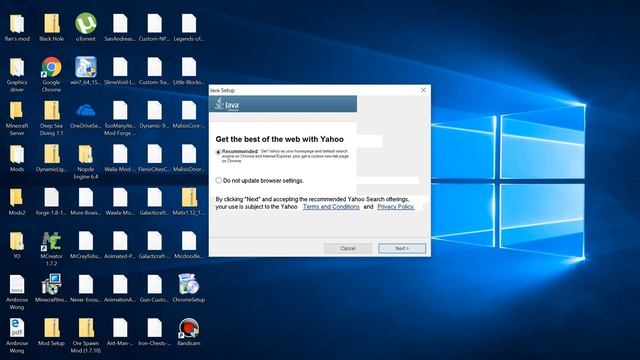Open the Mods folder
This screenshot has height=360, width=640.
click(x=17, y=158)
